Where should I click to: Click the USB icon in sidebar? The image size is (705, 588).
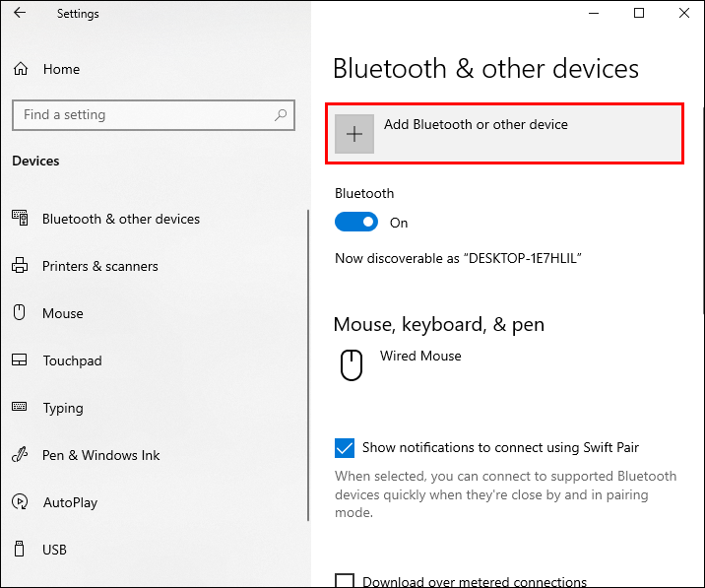click(x=20, y=550)
